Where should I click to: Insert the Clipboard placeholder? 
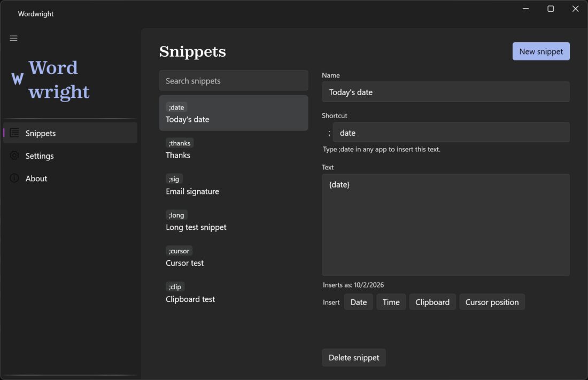point(432,302)
